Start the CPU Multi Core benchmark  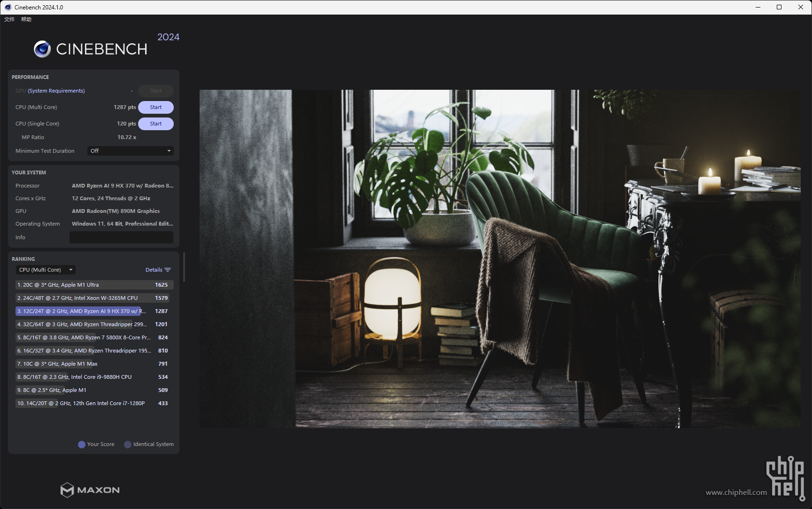[x=156, y=107]
